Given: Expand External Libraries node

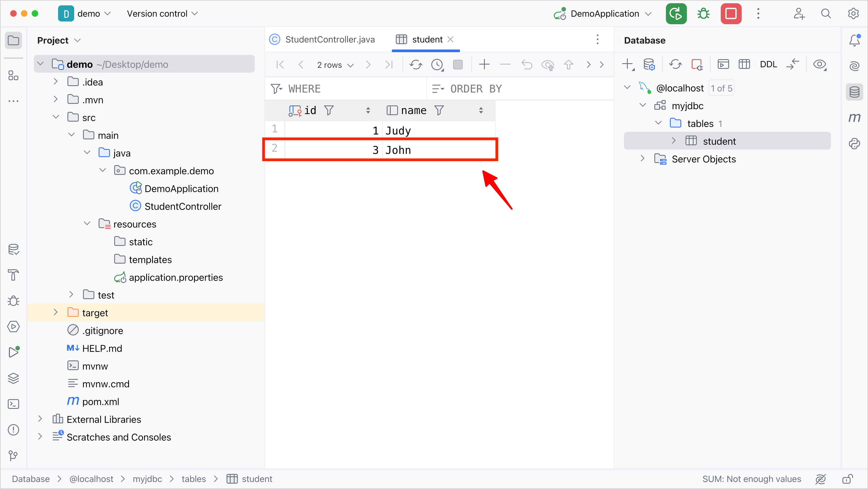Looking at the screenshot, I should point(40,419).
